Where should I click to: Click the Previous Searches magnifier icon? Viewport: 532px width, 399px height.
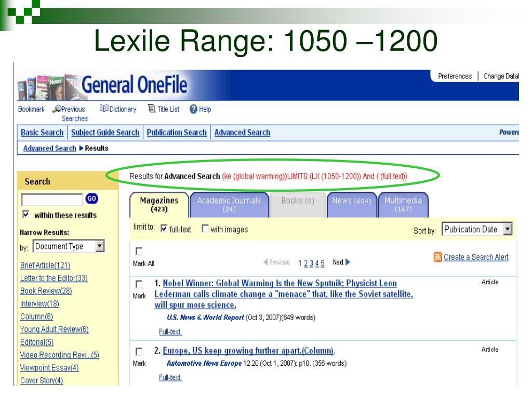point(57,109)
